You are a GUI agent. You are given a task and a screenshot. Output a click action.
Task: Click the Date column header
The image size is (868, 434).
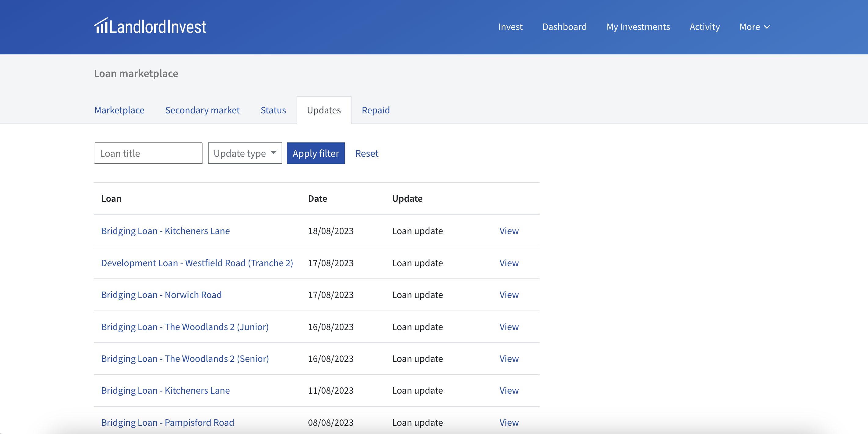point(317,198)
